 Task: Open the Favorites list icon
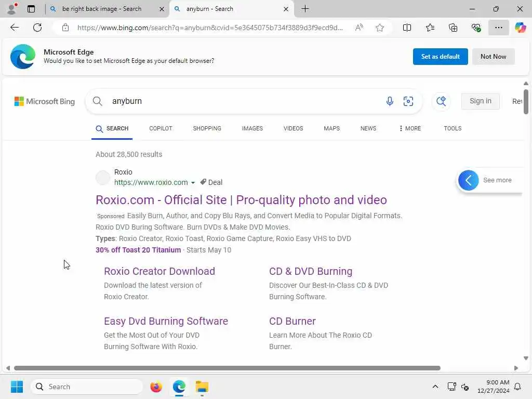[x=430, y=28]
